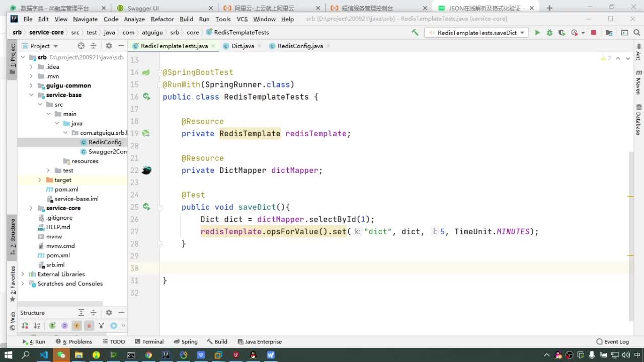Image resolution: width=644 pixels, height=362 pixels.
Task: Run RedisTemplateTests.saveDict with green play button
Action: 537,32
